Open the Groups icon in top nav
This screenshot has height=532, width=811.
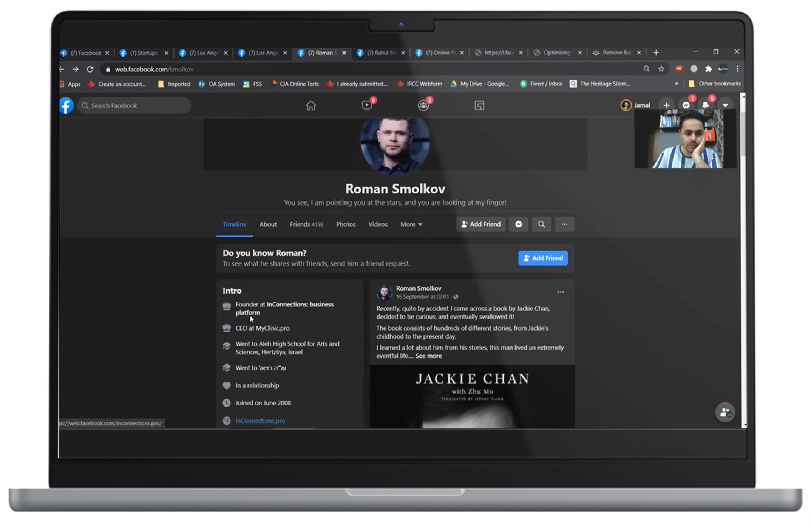tap(423, 105)
